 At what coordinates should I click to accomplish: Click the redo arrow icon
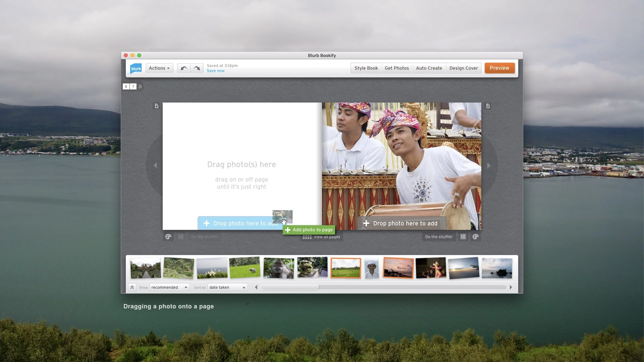(x=197, y=68)
